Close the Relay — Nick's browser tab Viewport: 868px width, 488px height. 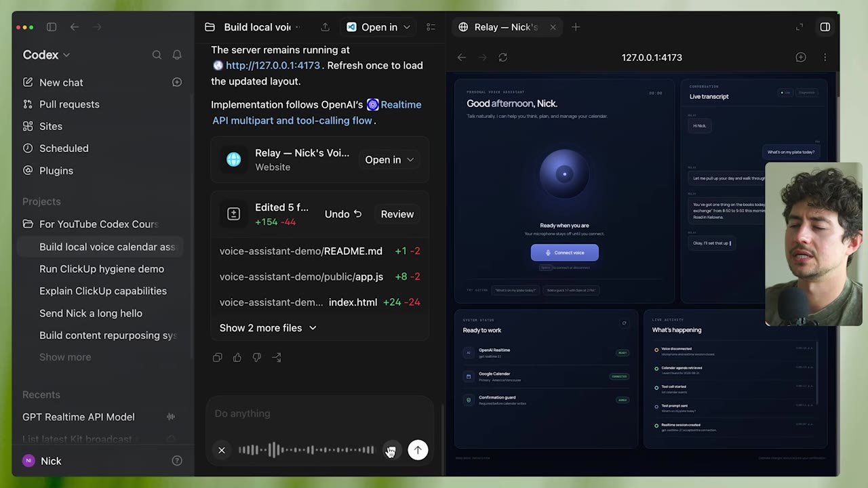click(553, 27)
